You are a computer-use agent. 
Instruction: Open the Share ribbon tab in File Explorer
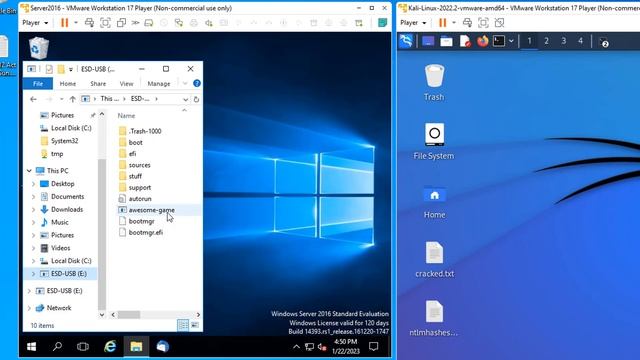click(x=98, y=83)
